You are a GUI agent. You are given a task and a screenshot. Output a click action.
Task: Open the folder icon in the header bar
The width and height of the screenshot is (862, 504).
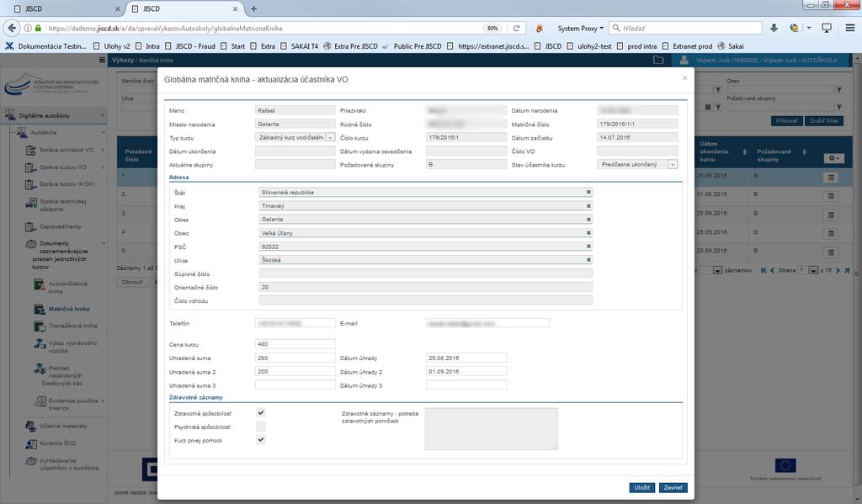658,60
